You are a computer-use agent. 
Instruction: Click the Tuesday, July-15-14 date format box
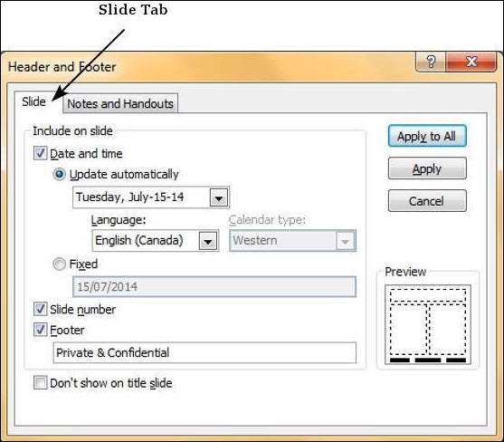(151, 197)
